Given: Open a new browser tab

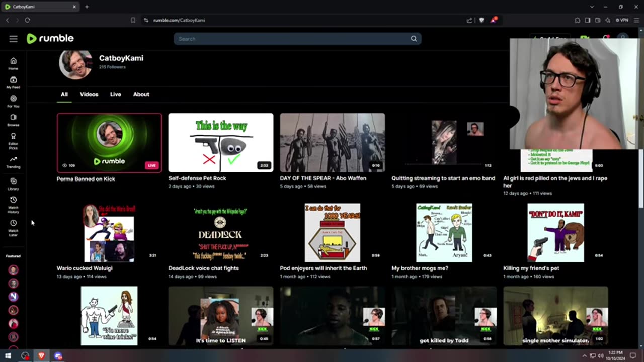Looking at the screenshot, I should coord(87,7).
